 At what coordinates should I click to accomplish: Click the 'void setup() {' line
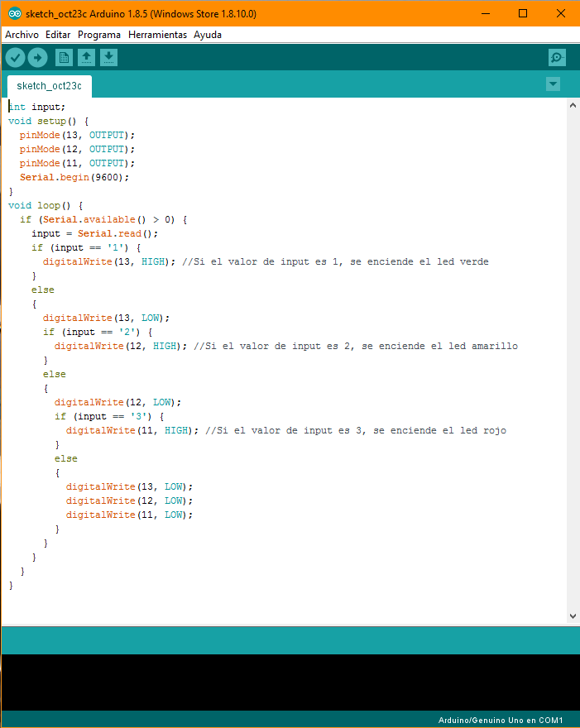coord(48,121)
